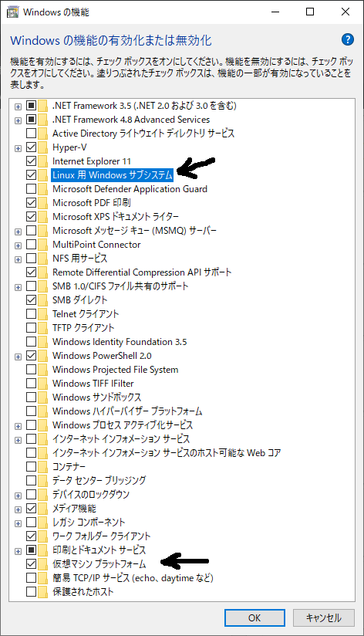Expand SMB 1.0/CIFS ファイル共有のサポート node
The image size is (364, 636).
click(18, 287)
